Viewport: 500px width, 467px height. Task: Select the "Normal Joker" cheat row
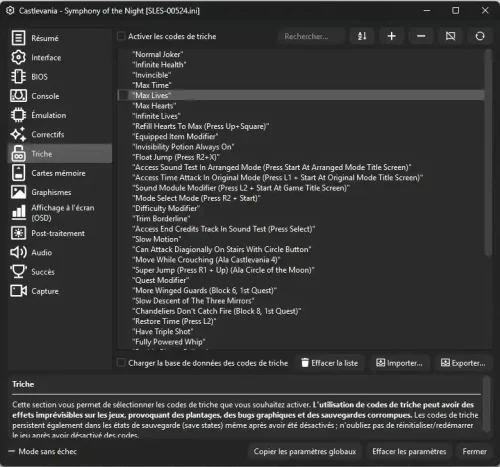(301, 54)
